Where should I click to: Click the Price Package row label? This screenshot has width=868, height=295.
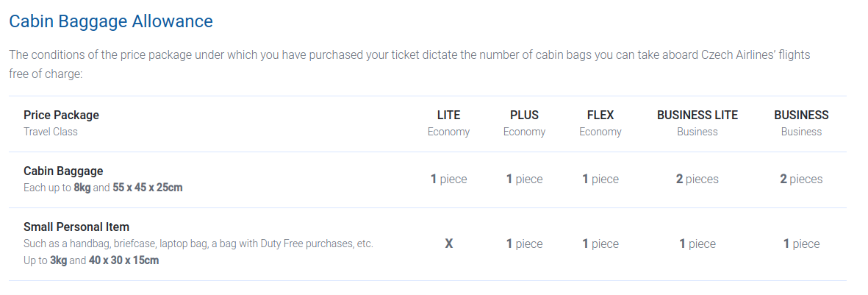point(61,115)
